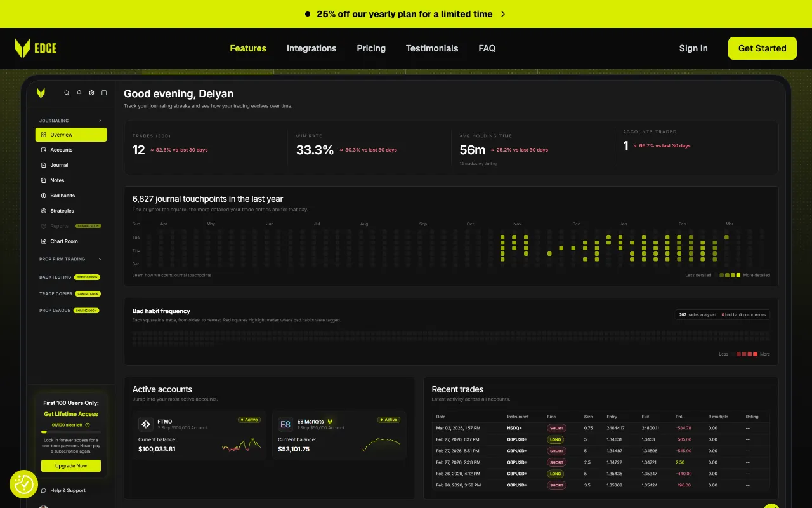
Task: Expand the Prop Firm Trading section
Action: click(100, 259)
